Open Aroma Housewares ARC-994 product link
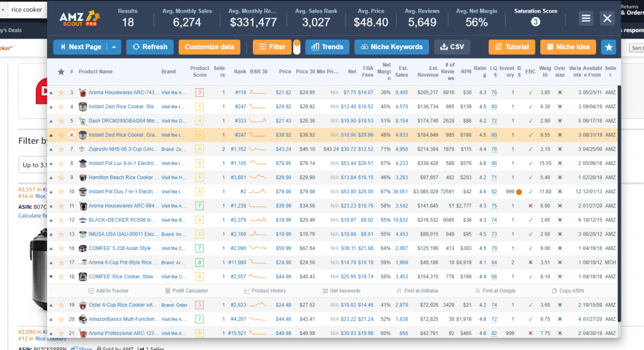The width and height of the screenshot is (644, 350). click(124, 206)
